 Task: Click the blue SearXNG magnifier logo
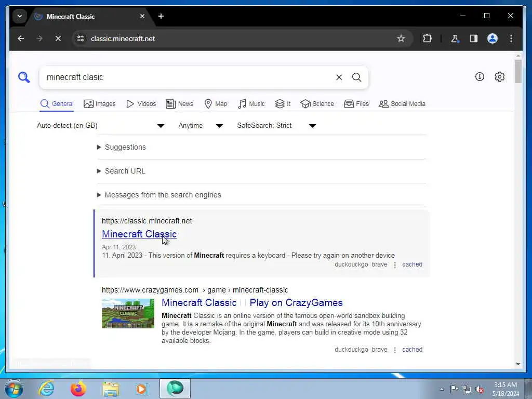24,77
